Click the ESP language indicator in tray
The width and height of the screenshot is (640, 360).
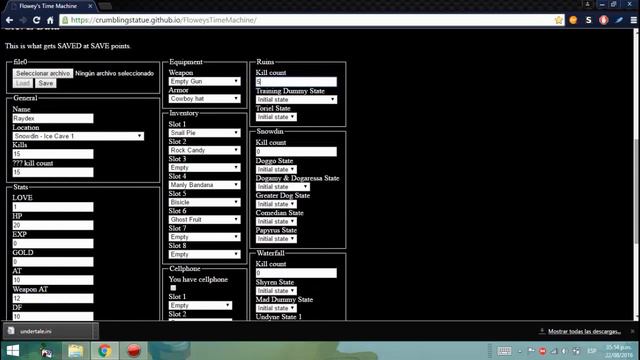591,351
